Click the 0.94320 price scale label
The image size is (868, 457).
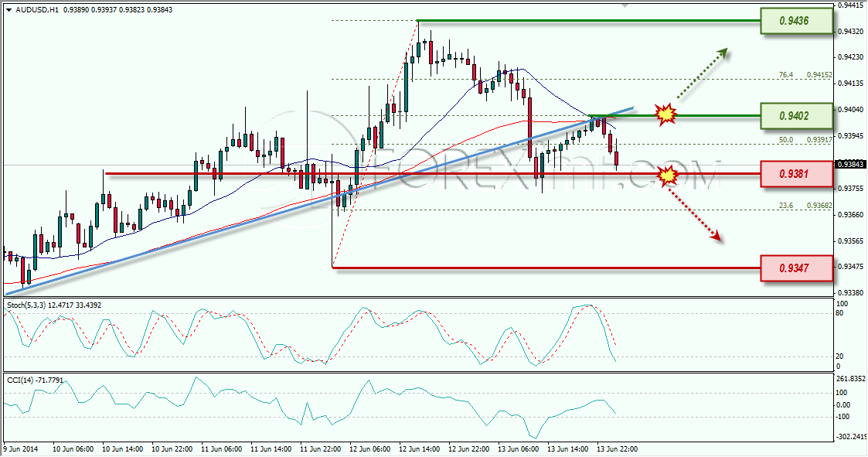coord(849,32)
